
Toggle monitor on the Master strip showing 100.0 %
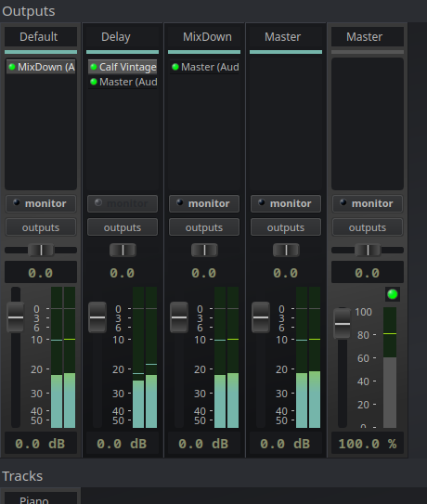368,203
